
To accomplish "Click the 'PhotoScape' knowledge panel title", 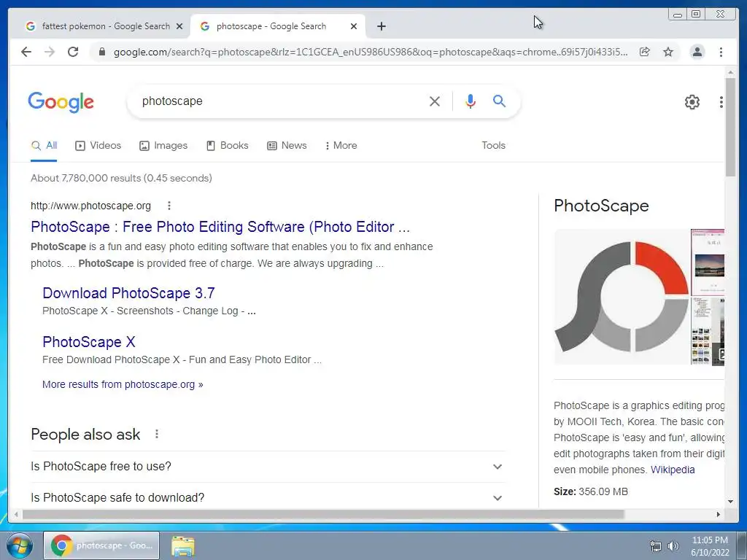I will pyautogui.click(x=601, y=206).
